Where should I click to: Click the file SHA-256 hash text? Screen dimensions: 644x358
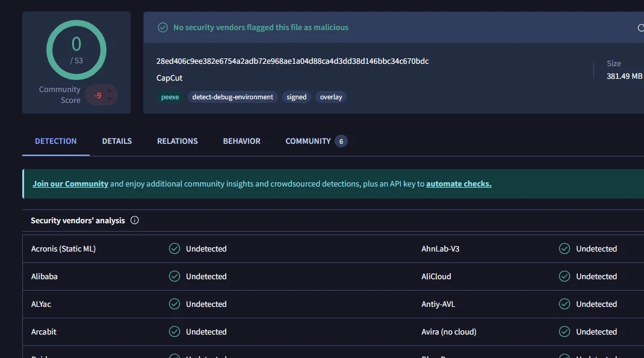293,61
